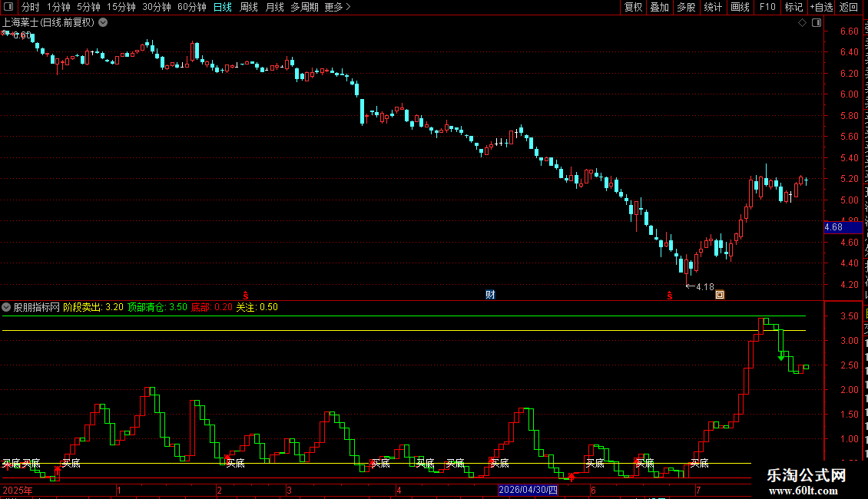Expand the 更多 periods menu
The image size is (868, 499).
pyautogui.click(x=337, y=7)
